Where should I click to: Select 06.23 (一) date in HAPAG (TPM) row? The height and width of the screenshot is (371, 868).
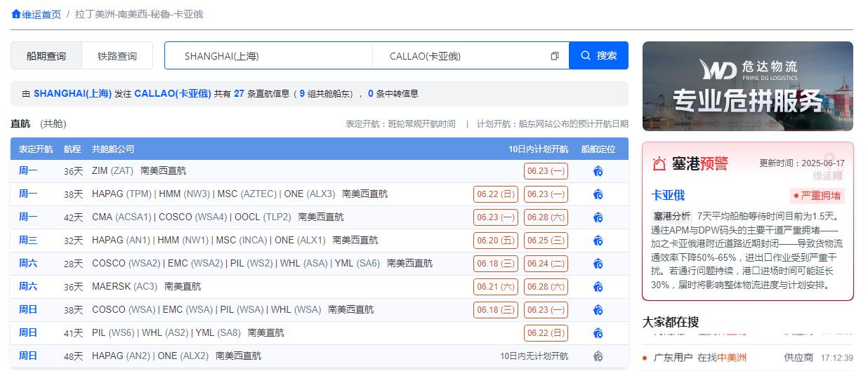coord(546,194)
